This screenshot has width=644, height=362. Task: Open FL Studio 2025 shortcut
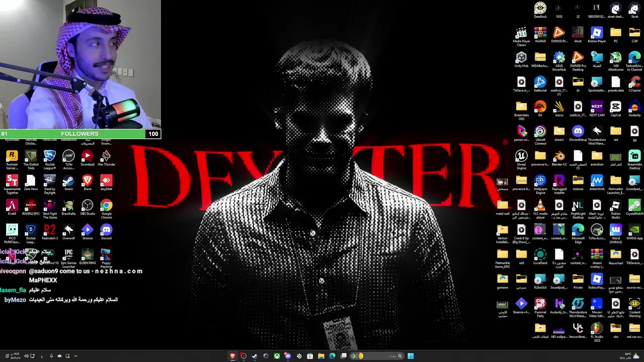pyautogui.click(x=597, y=332)
